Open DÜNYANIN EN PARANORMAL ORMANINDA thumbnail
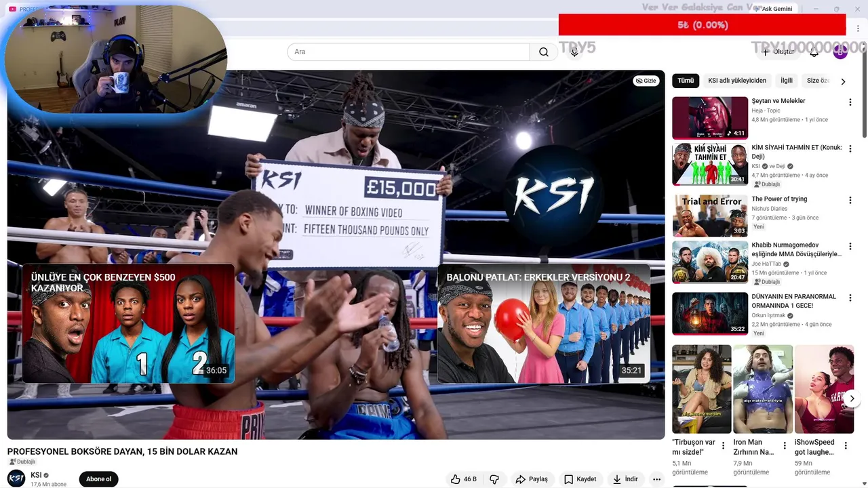 [710, 313]
